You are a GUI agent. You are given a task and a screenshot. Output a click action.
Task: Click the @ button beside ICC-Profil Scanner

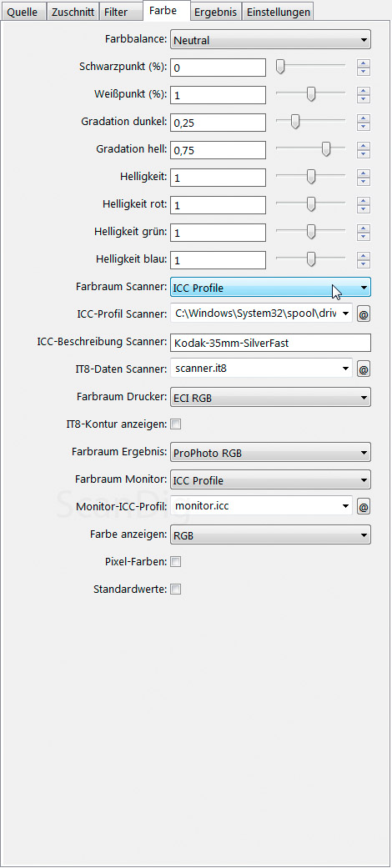(363, 314)
